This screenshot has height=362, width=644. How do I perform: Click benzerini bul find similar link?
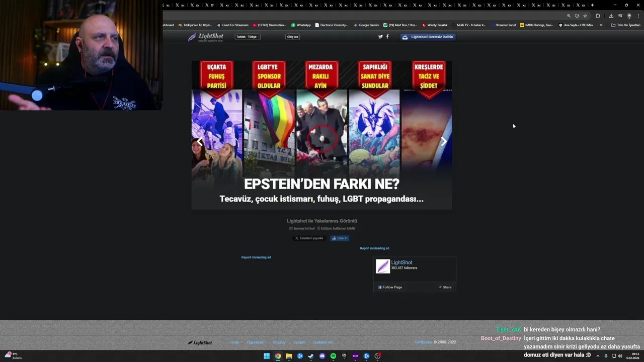(302, 228)
